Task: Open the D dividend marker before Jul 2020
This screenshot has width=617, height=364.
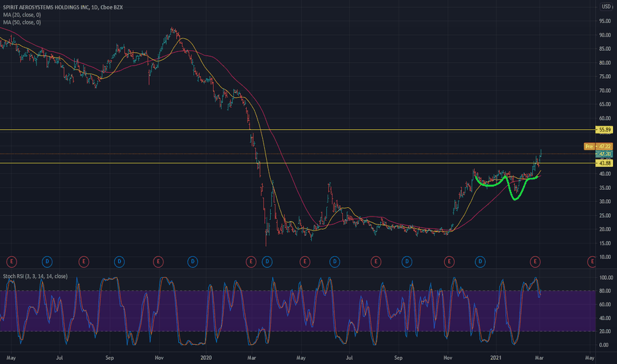Action: [x=334, y=261]
